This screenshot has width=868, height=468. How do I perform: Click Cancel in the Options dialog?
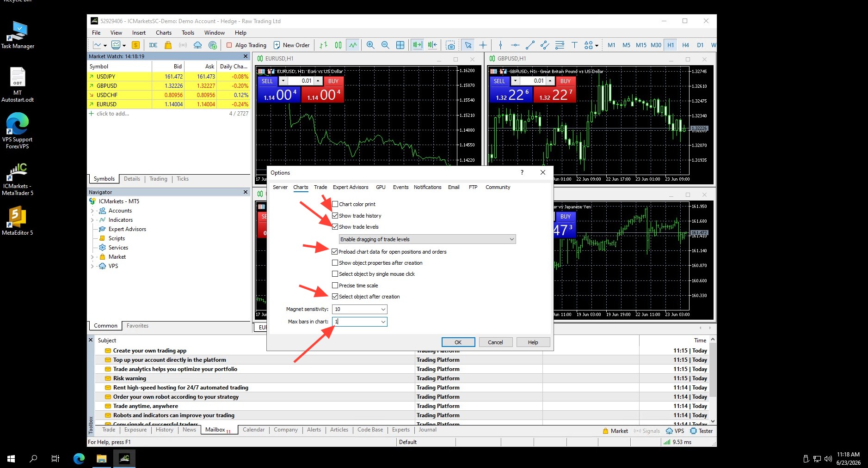[x=495, y=342]
